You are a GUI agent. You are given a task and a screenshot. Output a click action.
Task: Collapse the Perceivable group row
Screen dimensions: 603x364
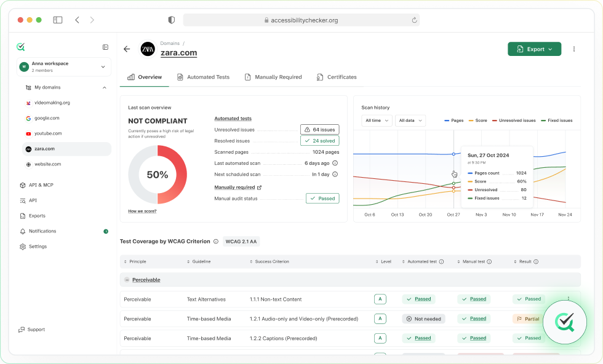[x=127, y=280]
